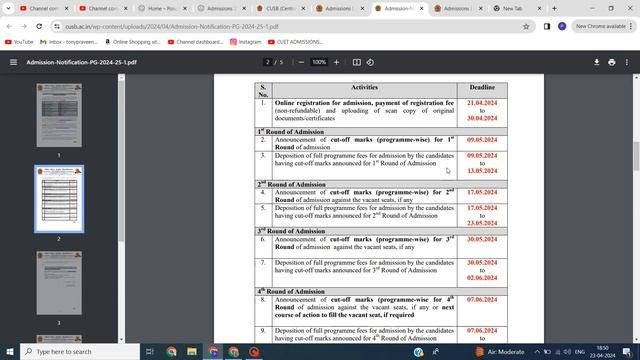Click the 13.05.2024 deadline text

pyautogui.click(x=482, y=171)
